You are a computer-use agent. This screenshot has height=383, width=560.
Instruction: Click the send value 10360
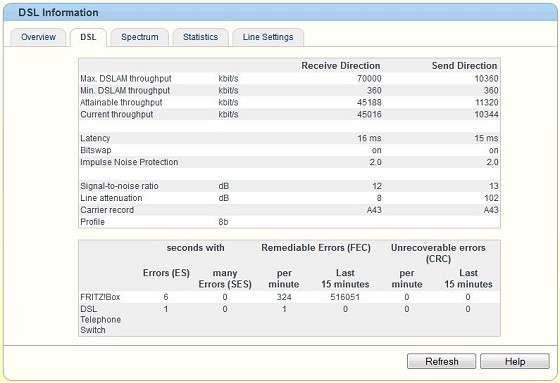point(486,79)
